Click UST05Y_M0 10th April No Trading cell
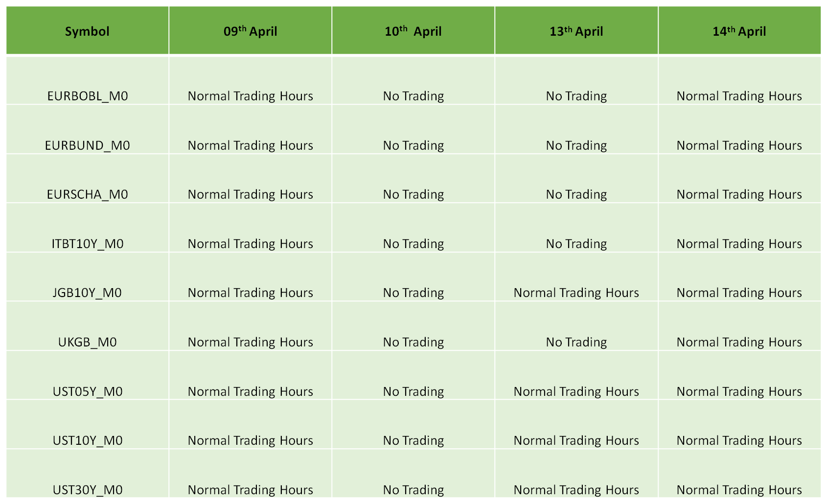This screenshot has width=827, height=504. 413,375
